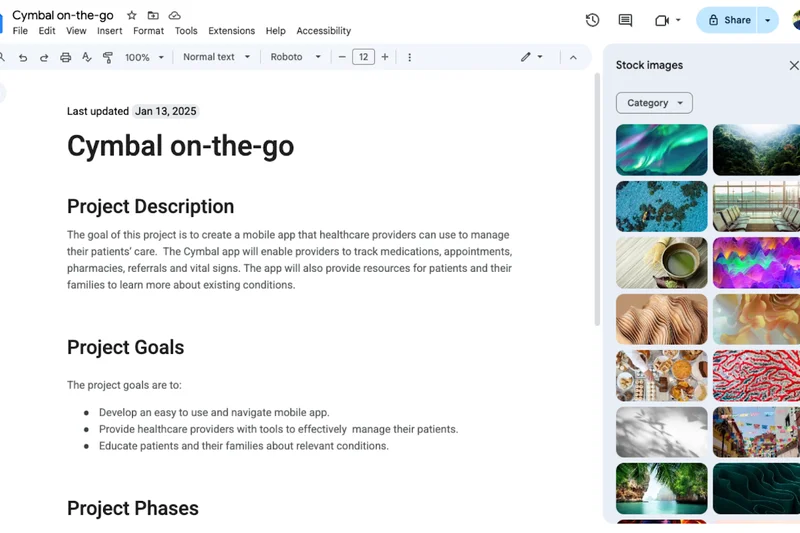Viewport: 800px width, 533px height.
Task: Print the document using printer icon
Action: click(x=65, y=57)
